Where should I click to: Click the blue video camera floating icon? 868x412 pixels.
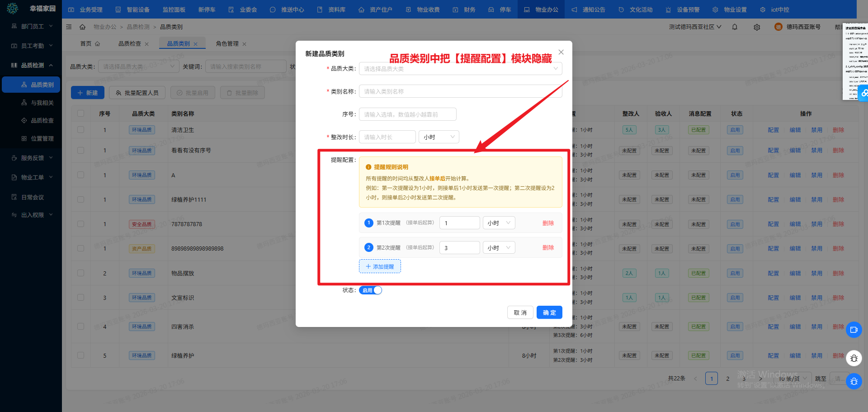(x=854, y=330)
